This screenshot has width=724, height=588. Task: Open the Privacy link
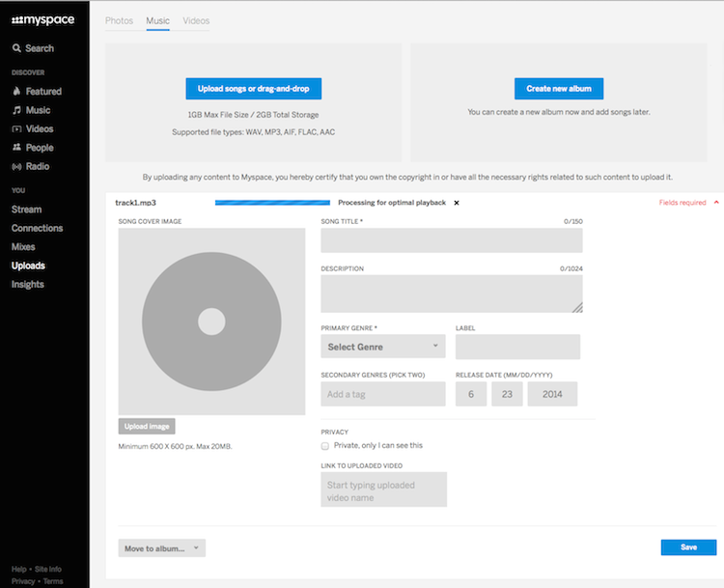(x=23, y=581)
